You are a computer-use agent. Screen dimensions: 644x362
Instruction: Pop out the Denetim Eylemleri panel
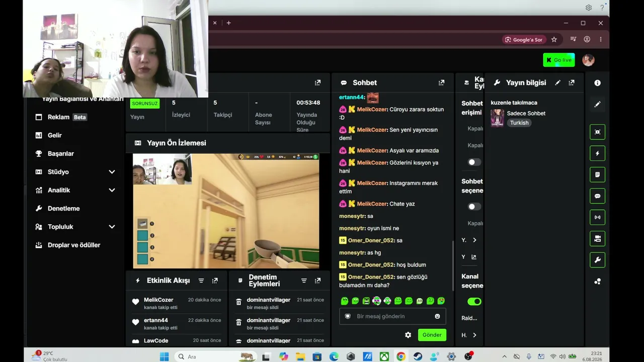coord(317,281)
